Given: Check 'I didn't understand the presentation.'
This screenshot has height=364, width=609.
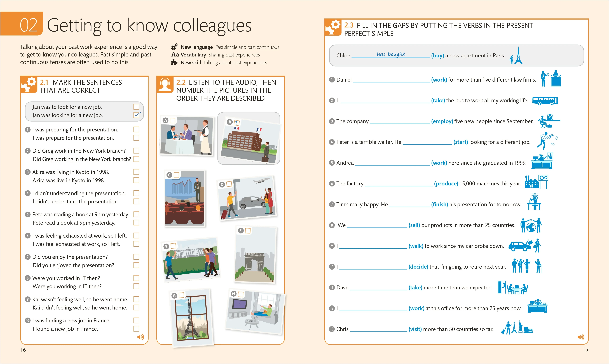Looking at the screenshot, I should (136, 201).
